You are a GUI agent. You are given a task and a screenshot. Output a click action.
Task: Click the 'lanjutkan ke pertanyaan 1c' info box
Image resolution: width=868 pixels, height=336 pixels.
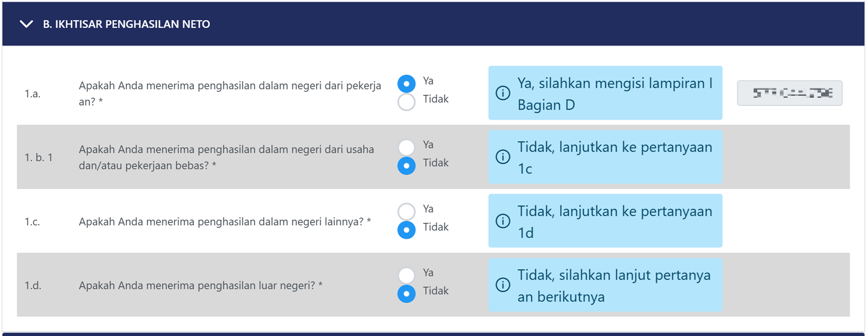coord(614,157)
